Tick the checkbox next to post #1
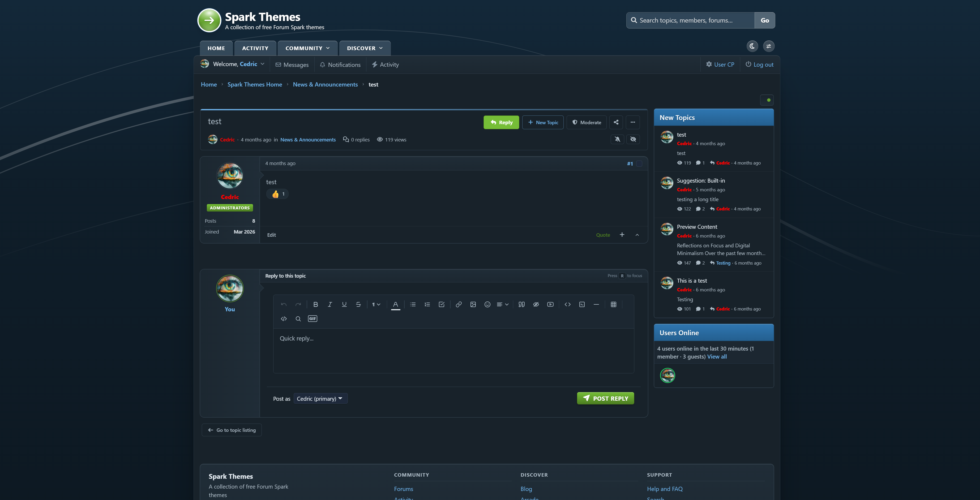This screenshot has width=980, height=500. 639,163
